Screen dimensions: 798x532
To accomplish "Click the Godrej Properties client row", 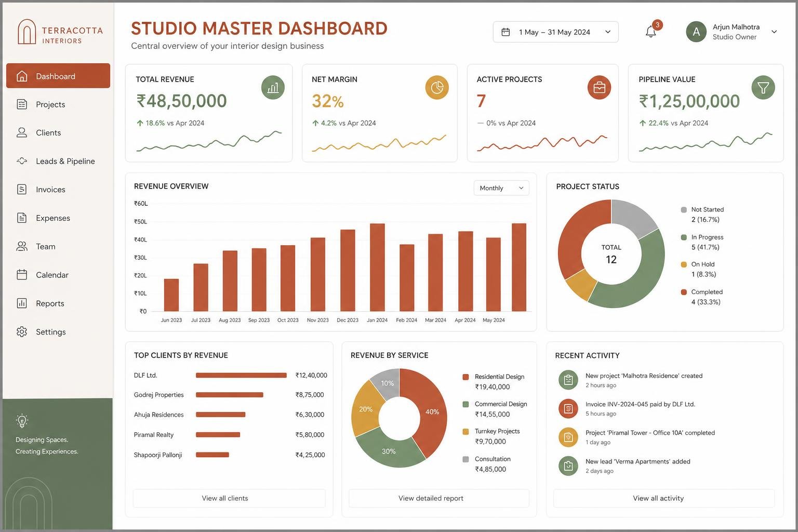I will (229, 395).
